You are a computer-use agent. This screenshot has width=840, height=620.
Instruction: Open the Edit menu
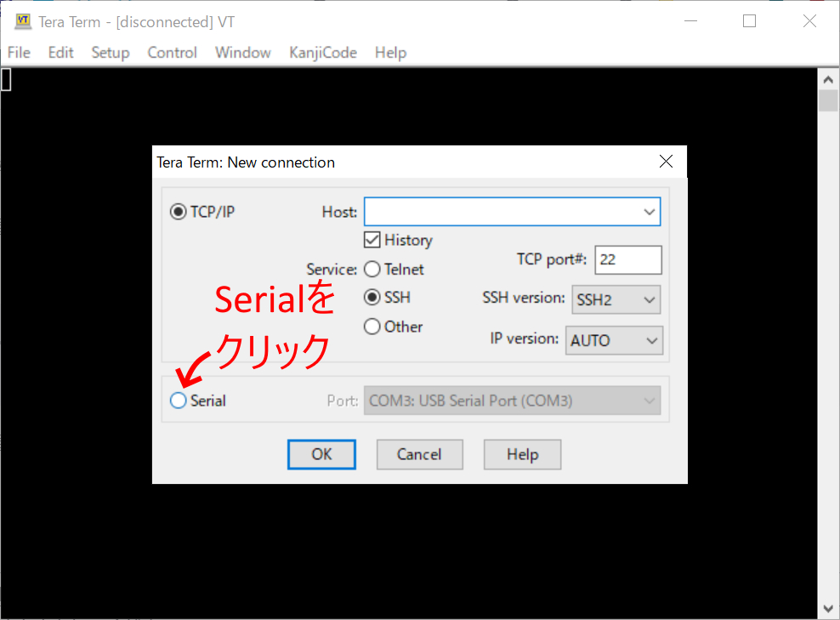[60, 53]
